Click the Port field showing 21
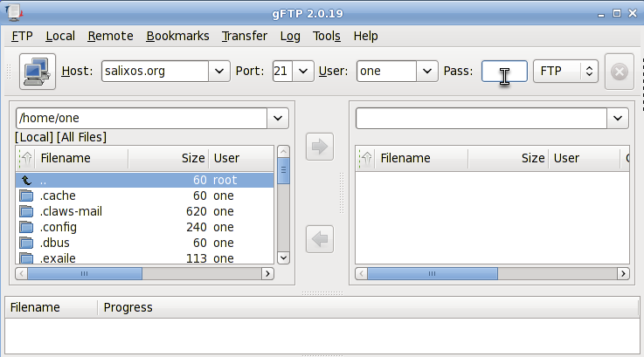 tap(282, 72)
